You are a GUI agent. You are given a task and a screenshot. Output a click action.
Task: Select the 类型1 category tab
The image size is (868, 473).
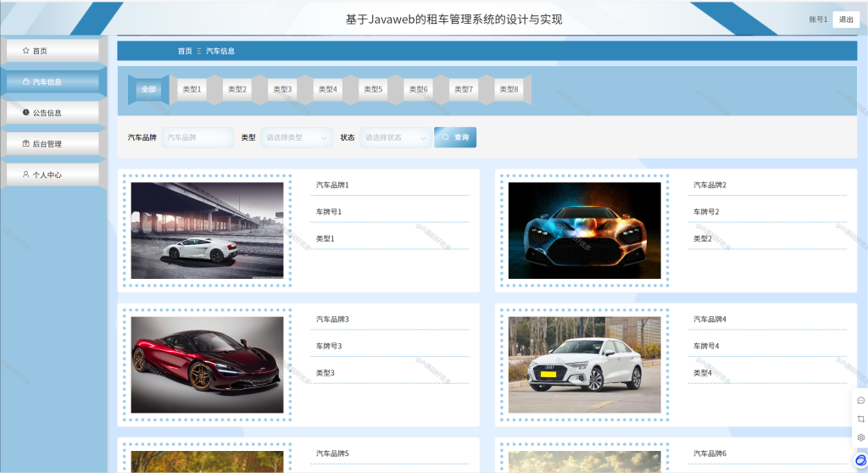(x=192, y=89)
